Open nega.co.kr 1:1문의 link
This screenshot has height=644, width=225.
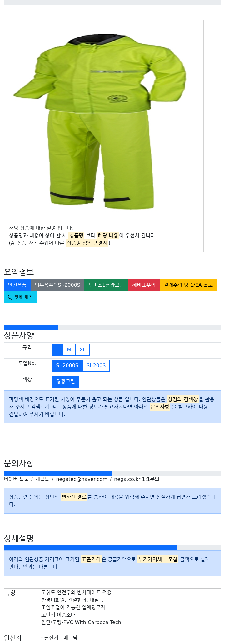(137, 479)
